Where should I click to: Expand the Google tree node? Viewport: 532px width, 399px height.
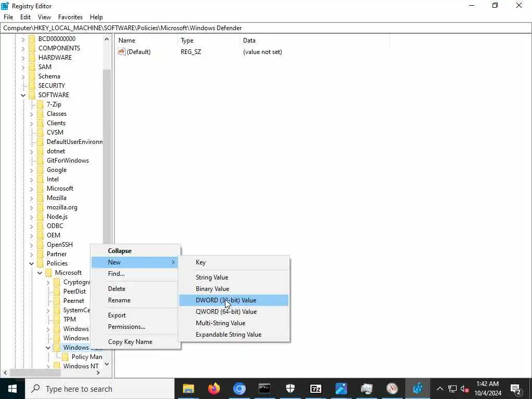click(x=32, y=170)
